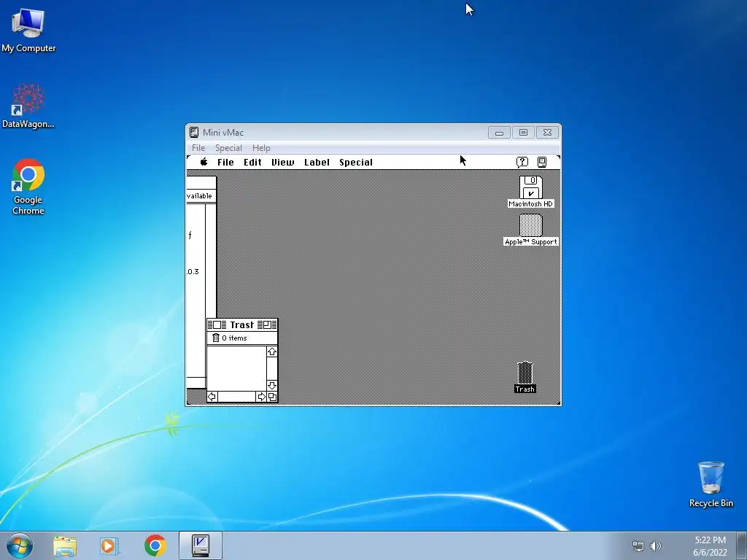This screenshot has height=560, width=747.
Task: Click the Balloon Help question mark icon
Action: 522,163
